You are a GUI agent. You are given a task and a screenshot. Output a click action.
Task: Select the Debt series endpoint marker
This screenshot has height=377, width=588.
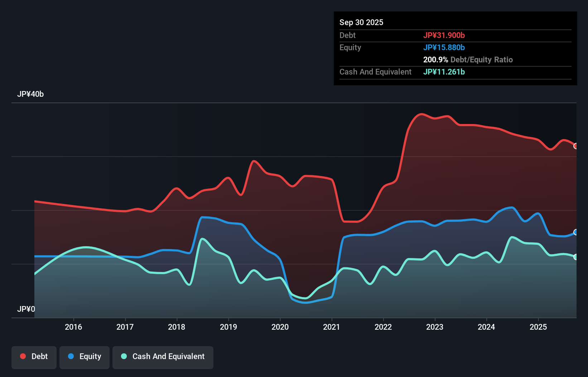[x=575, y=146]
